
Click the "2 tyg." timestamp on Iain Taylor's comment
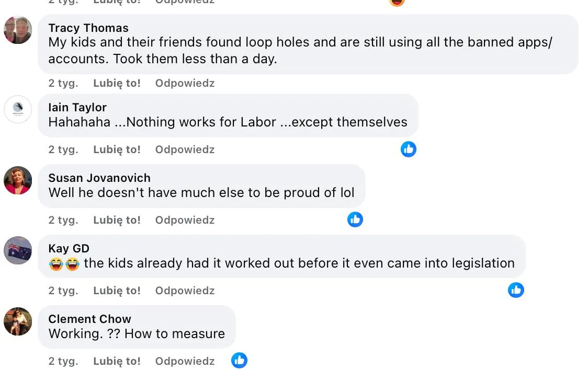(x=63, y=149)
